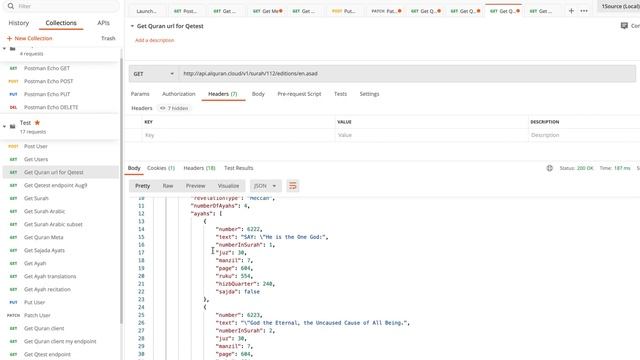The height and width of the screenshot is (360, 640).
Task: Switch to the APIs tab
Action: (103, 23)
